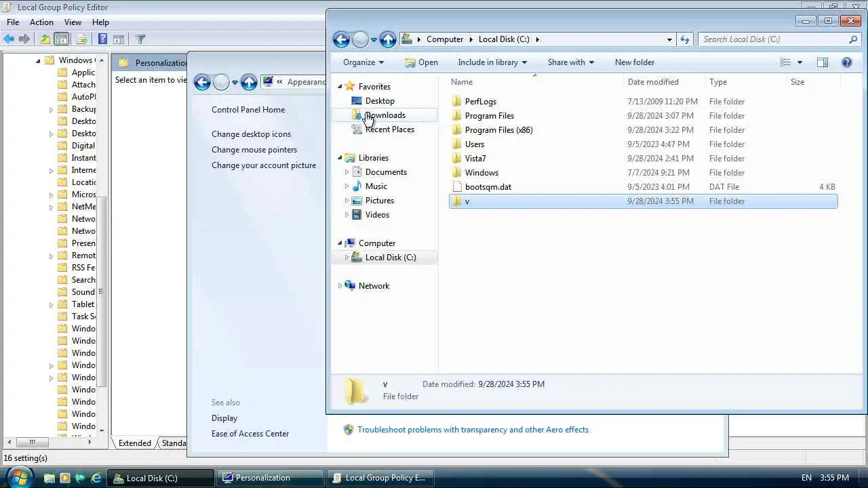Click Change mouse pointers link
The width and height of the screenshot is (868, 488).
(254, 150)
